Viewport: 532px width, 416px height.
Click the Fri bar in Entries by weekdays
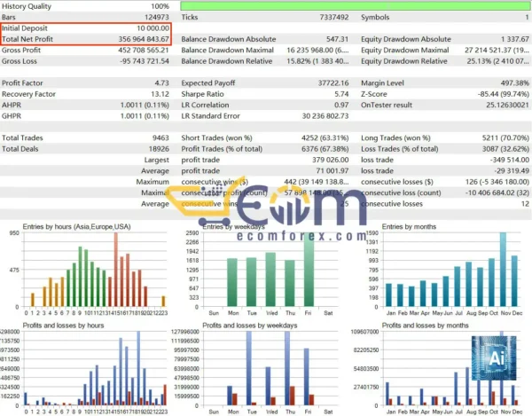(309, 271)
